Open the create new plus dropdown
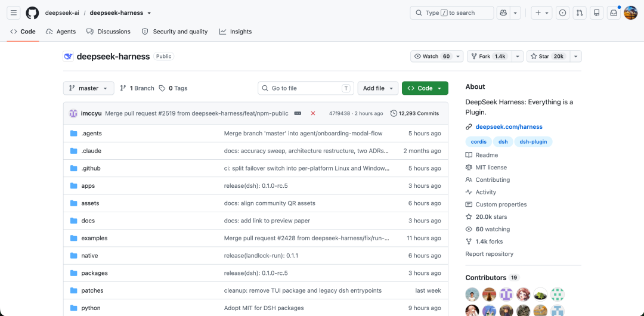This screenshot has width=644, height=316. 541,13
